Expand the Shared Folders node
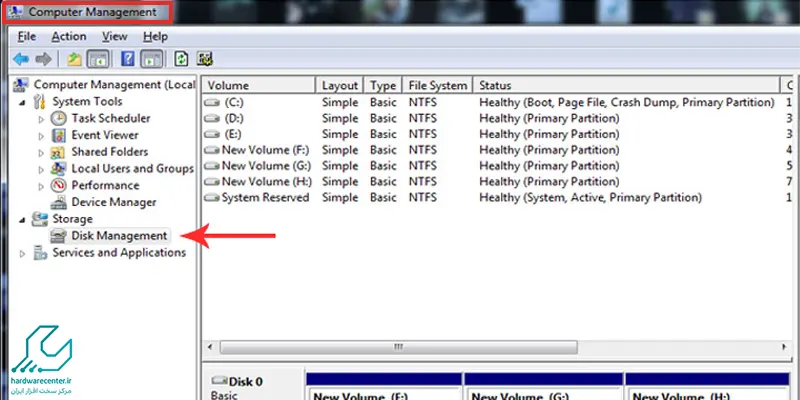 (41, 153)
